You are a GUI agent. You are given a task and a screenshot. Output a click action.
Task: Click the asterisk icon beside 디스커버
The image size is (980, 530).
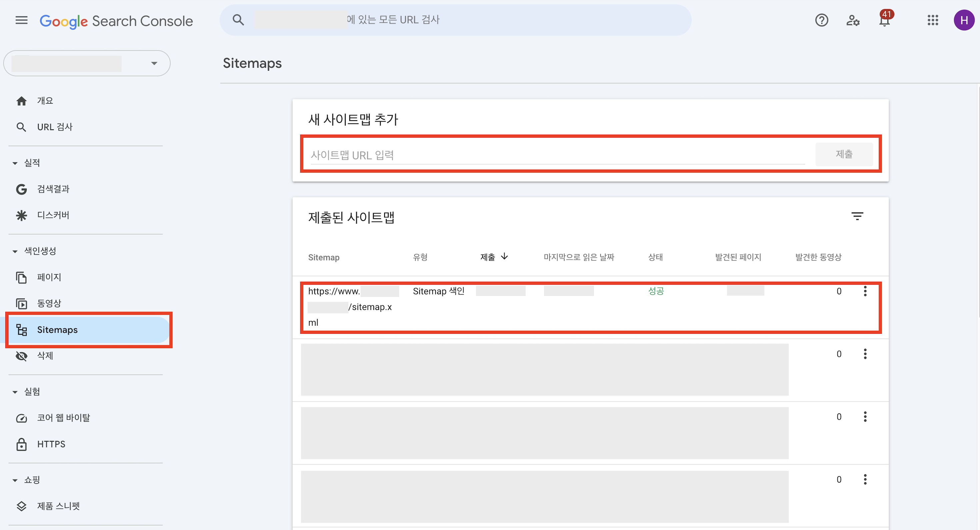(22, 215)
